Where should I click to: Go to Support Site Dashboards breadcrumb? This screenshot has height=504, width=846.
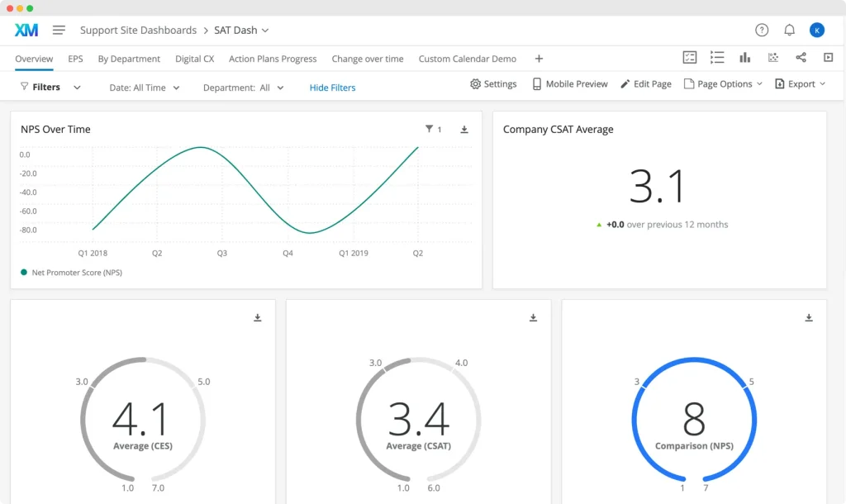(x=138, y=31)
